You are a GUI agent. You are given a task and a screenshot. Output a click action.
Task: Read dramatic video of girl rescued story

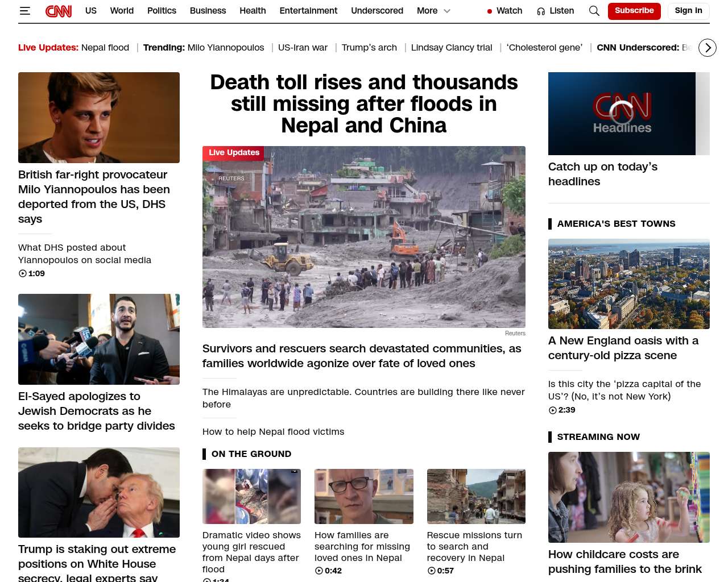point(251,552)
